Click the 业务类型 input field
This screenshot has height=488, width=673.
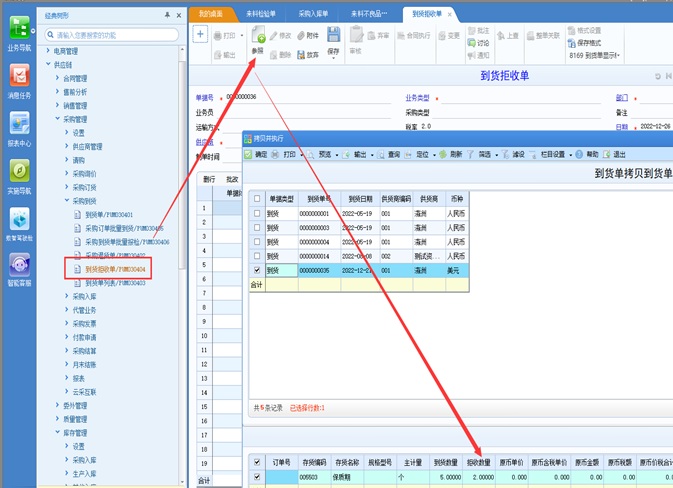coord(521,98)
